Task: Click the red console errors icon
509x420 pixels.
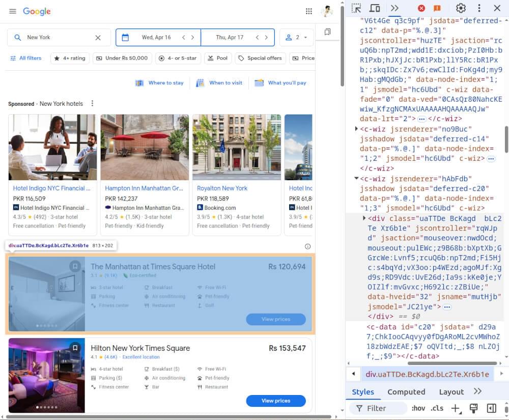Action: [421, 8]
